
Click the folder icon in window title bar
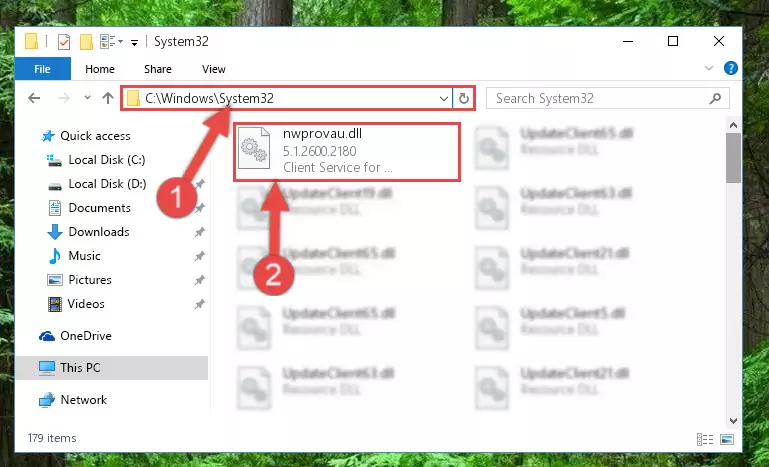(x=32, y=42)
